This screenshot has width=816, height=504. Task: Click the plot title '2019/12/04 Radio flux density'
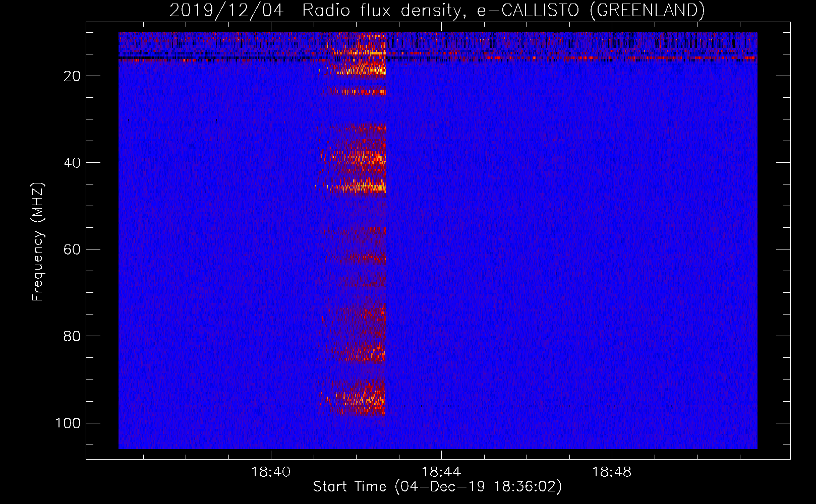(437, 10)
